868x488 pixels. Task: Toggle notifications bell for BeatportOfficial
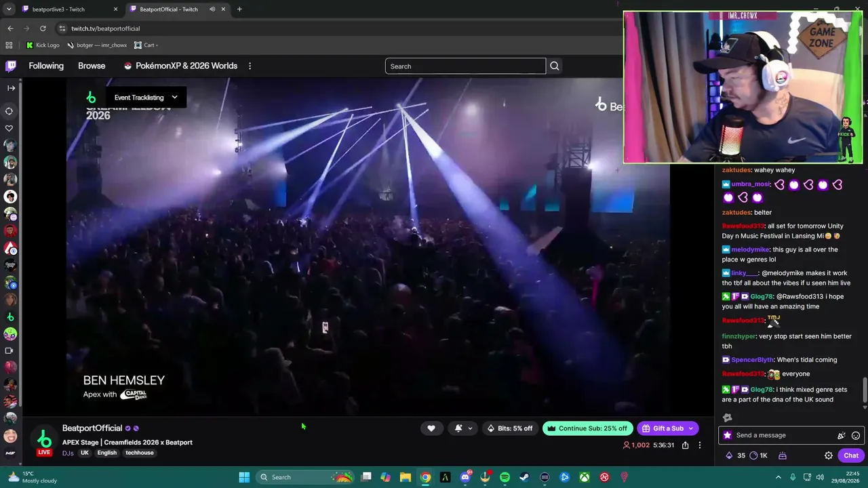tap(458, 428)
